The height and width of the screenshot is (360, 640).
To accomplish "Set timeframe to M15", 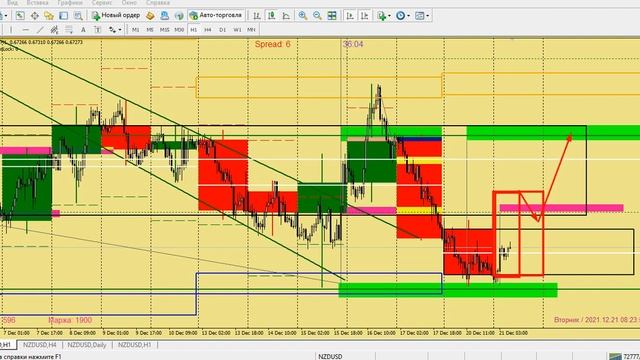I will 164,30.
